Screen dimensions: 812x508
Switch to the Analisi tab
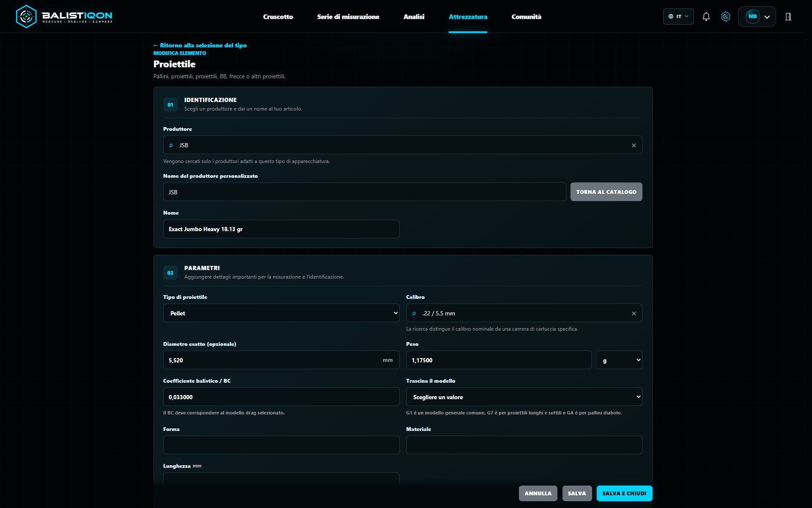pyautogui.click(x=414, y=17)
